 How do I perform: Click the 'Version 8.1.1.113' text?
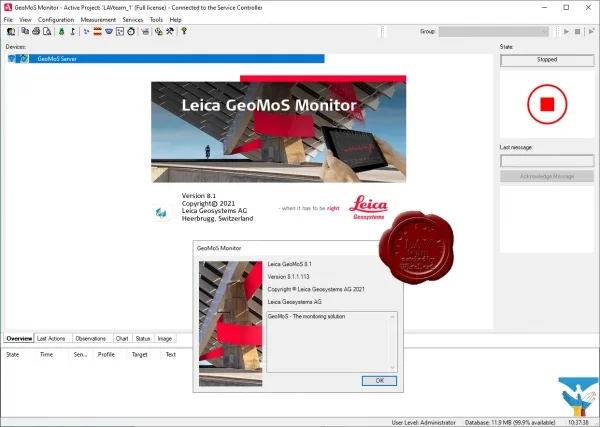pyautogui.click(x=288, y=277)
